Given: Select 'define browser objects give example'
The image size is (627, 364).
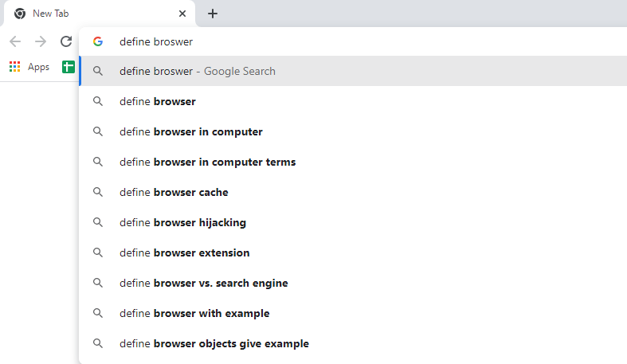Looking at the screenshot, I should 353,343.
